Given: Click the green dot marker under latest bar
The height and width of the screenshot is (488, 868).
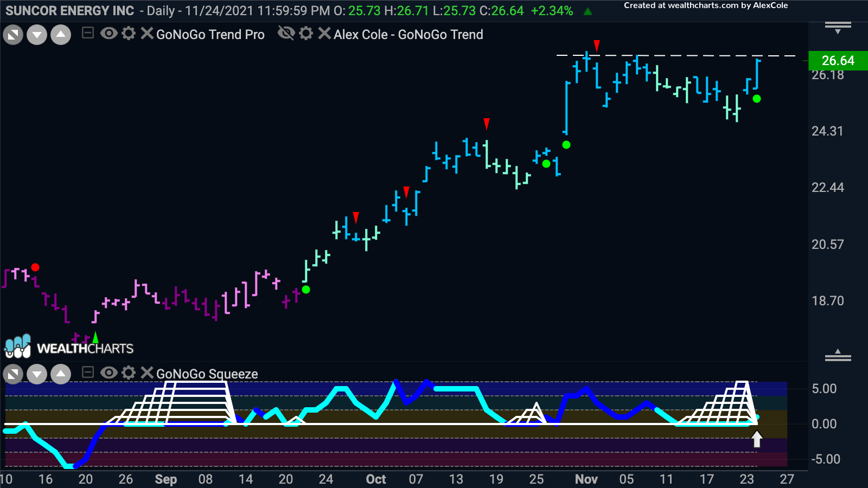Looking at the screenshot, I should click(757, 99).
